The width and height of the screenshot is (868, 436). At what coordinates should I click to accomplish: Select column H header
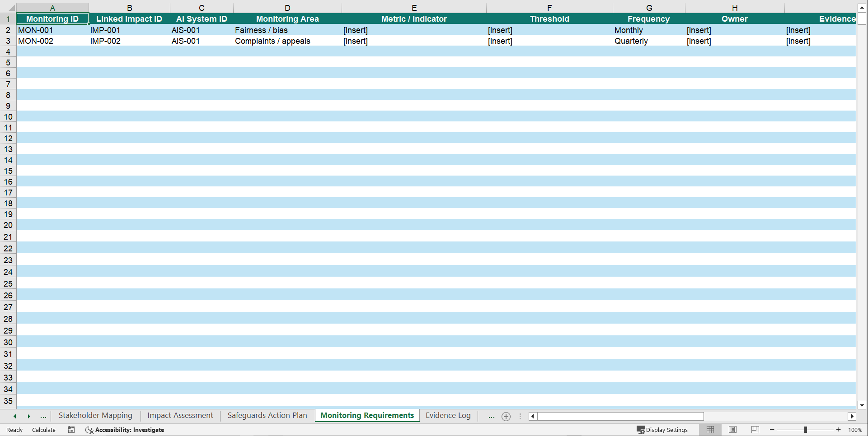[735, 8]
